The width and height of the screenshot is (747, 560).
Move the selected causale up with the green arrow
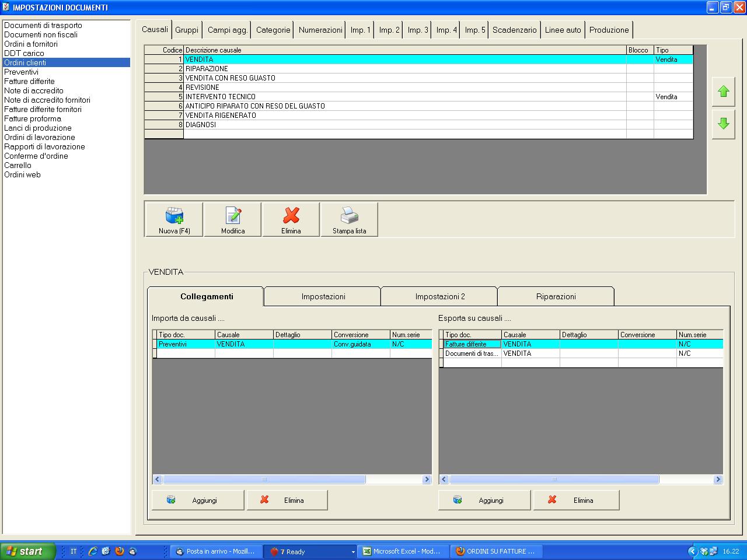(x=724, y=92)
